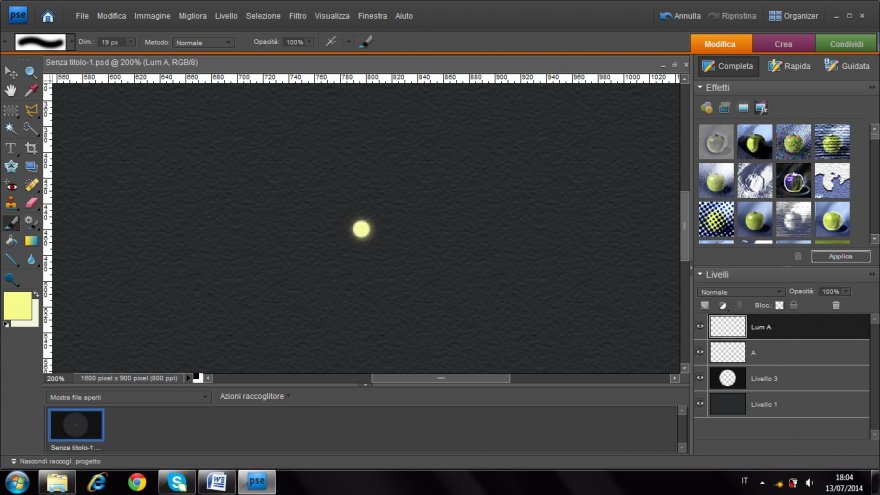Click the Magic Wand tool

(x=11, y=128)
